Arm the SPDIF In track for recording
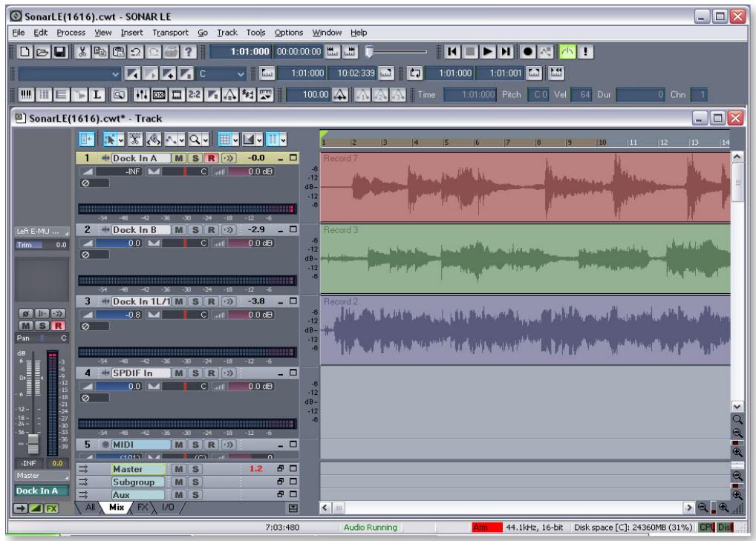Viewport: 756px width, 541px height. (x=211, y=373)
